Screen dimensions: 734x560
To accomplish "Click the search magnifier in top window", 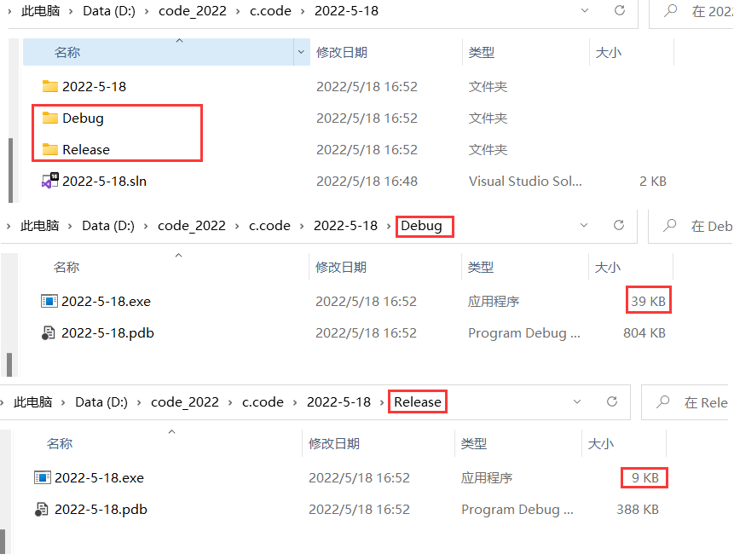I will click(670, 10).
